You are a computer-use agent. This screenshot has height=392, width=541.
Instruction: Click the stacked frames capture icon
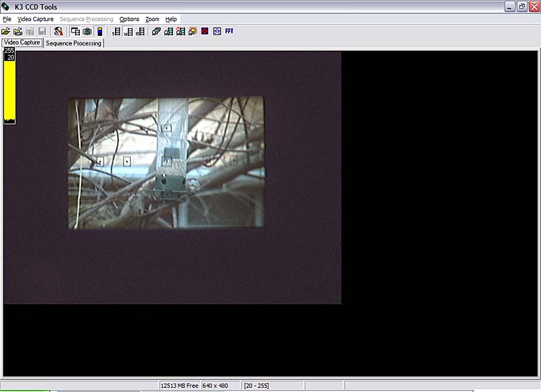(x=156, y=32)
